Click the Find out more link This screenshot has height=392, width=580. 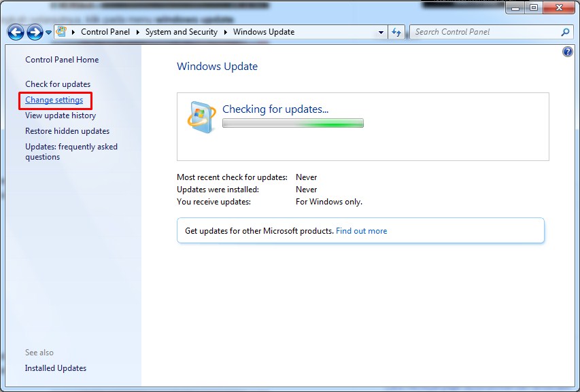[361, 231]
